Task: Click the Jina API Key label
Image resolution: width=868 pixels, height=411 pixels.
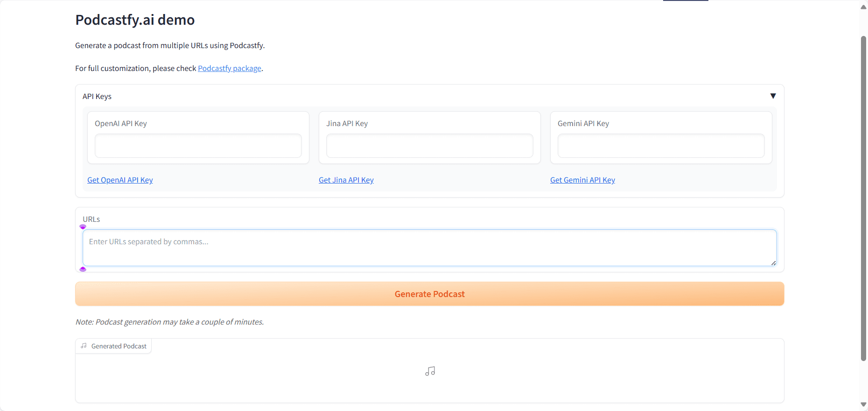Action: pyautogui.click(x=347, y=123)
